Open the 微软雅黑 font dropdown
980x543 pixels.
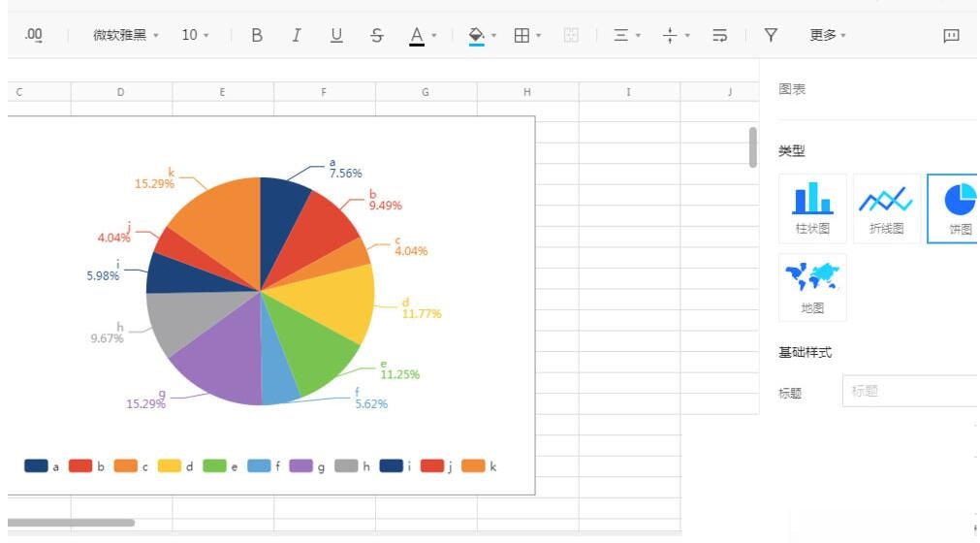(x=126, y=35)
